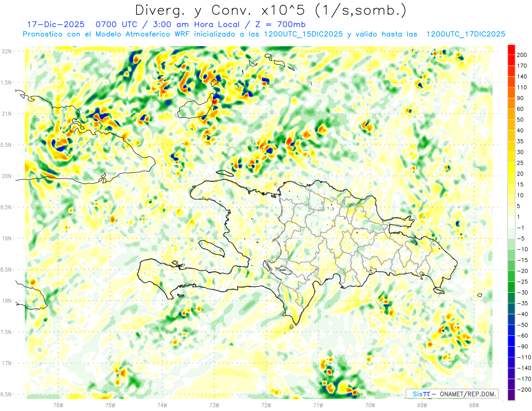Click the '72W' longitude label
Image resolution: width=532 pixels, height=411 pixels.
(266, 405)
